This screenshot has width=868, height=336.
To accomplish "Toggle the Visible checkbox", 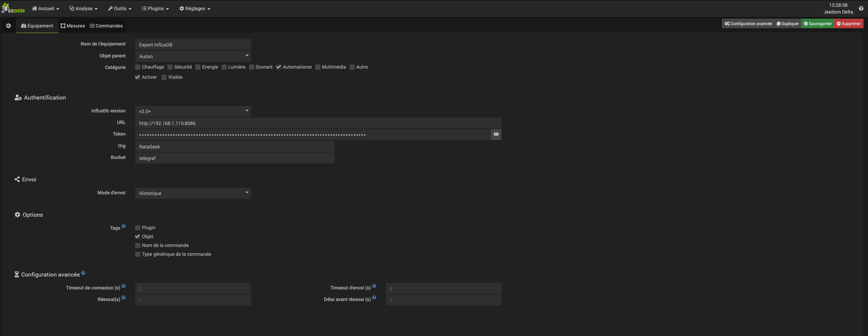I will click(x=164, y=77).
